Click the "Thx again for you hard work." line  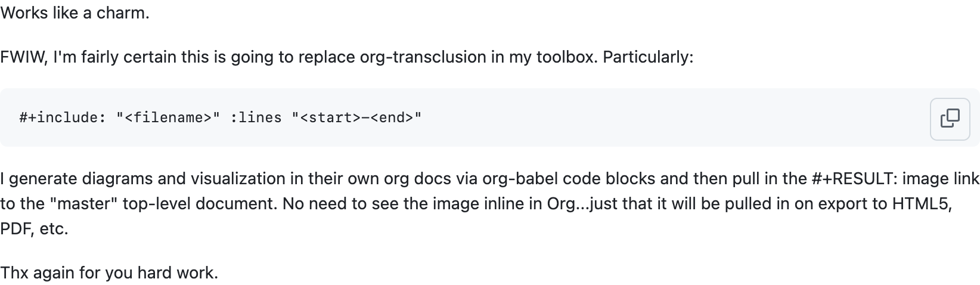(x=109, y=273)
